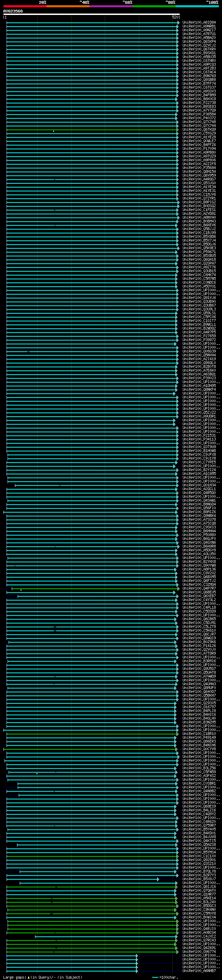The width and height of the screenshot is (222, 980).
Task: Click hit label UniRef100_Q53JG0
Action: (199, 183)
